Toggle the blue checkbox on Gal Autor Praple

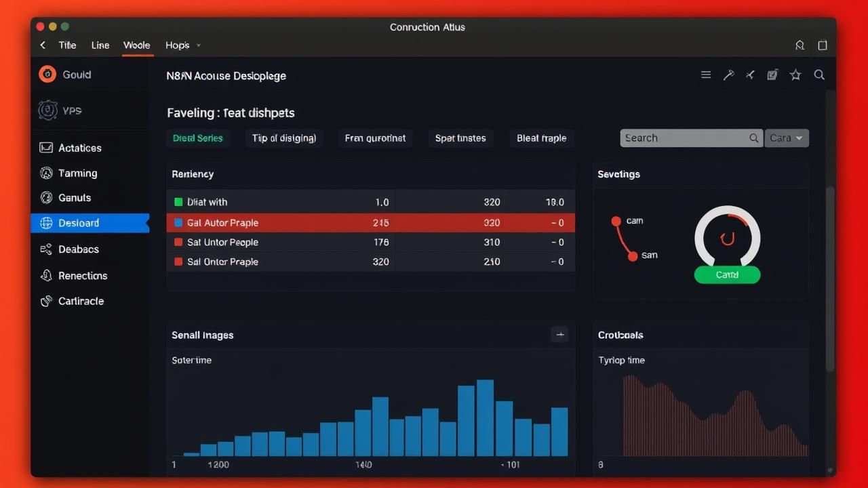click(178, 222)
